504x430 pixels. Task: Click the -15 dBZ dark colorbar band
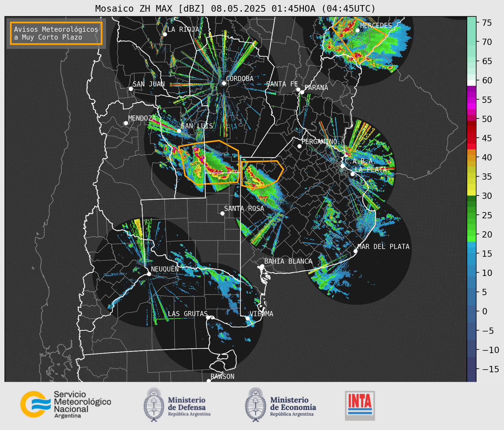point(471,369)
